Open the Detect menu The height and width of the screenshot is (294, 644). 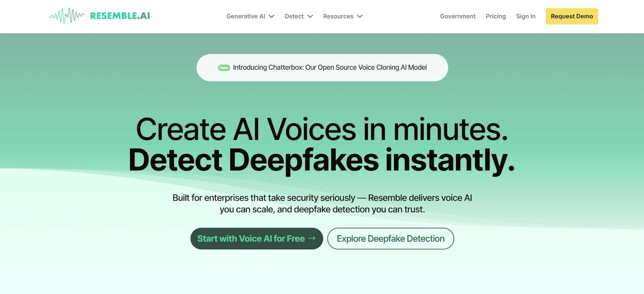(294, 16)
